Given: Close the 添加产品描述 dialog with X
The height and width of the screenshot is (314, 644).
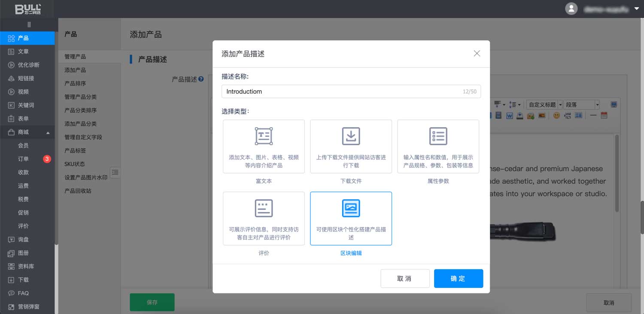Looking at the screenshot, I should [477, 54].
